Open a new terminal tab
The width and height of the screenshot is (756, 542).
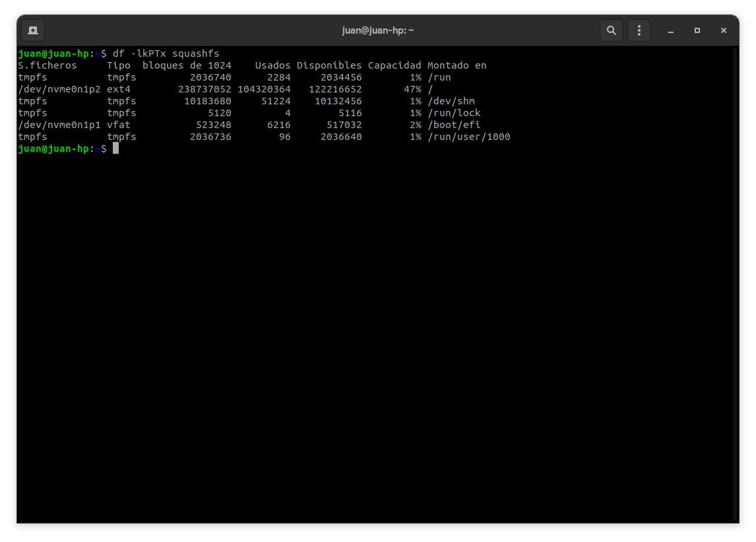click(32, 30)
